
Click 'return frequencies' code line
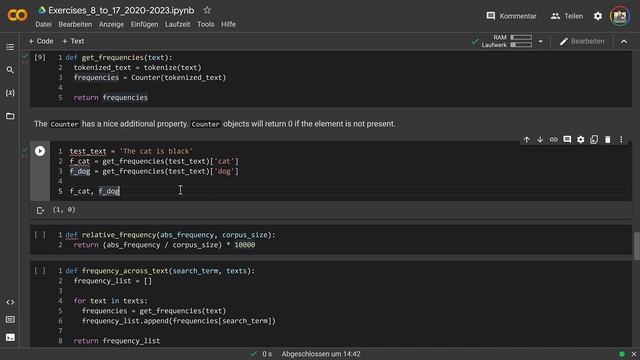(111, 98)
